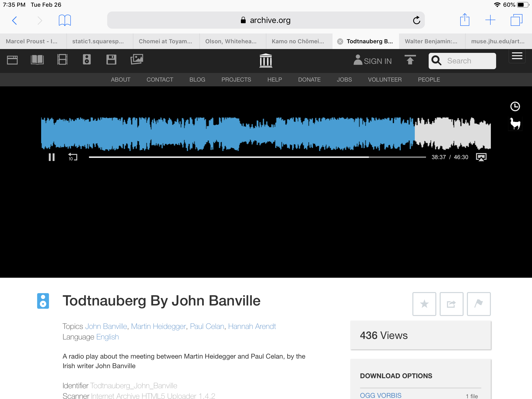Screen dimensions: 532x399
Task: Click SIGN IN
Action: 372,61
